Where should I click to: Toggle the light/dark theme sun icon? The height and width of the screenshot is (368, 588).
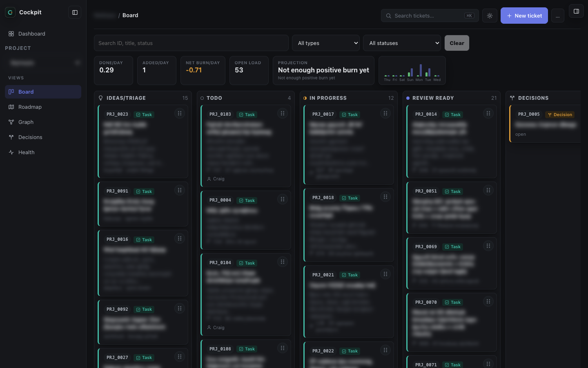coord(490,16)
